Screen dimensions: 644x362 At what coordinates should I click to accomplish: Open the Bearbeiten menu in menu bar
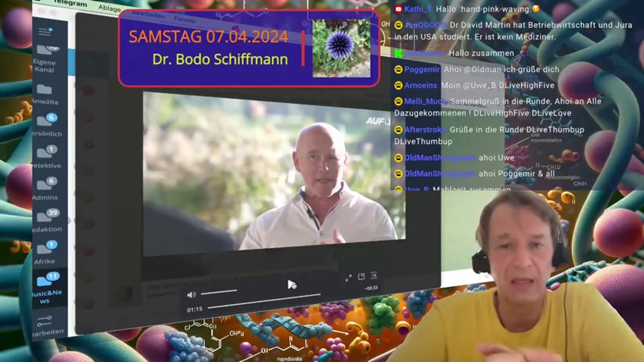tap(148, 14)
